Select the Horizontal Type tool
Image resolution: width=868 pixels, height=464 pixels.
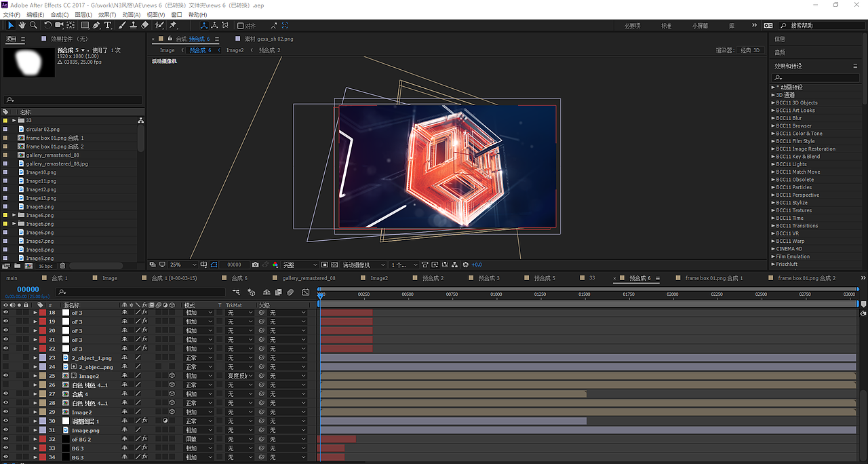pos(107,25)
